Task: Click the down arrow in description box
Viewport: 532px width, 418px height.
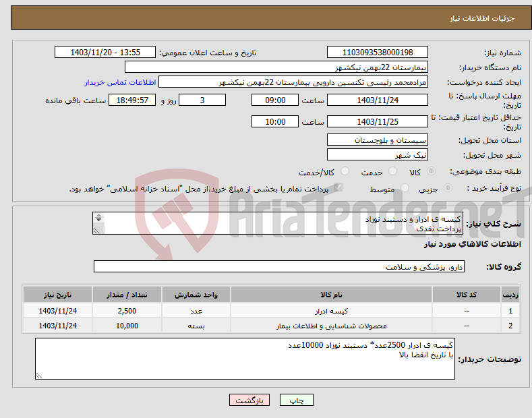Action: [98, 220]
